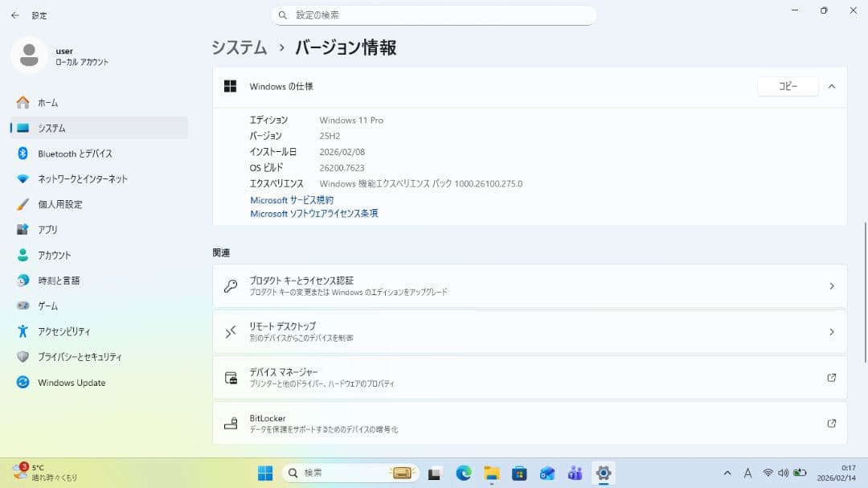Show hidden system tray icons

coord(727,473)
